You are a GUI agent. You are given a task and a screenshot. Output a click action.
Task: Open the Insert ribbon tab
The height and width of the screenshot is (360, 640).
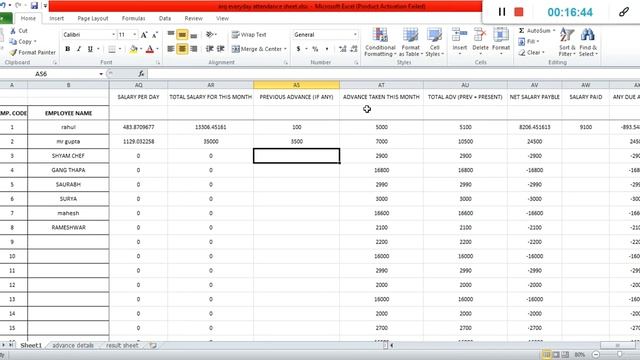coord(57,18)
